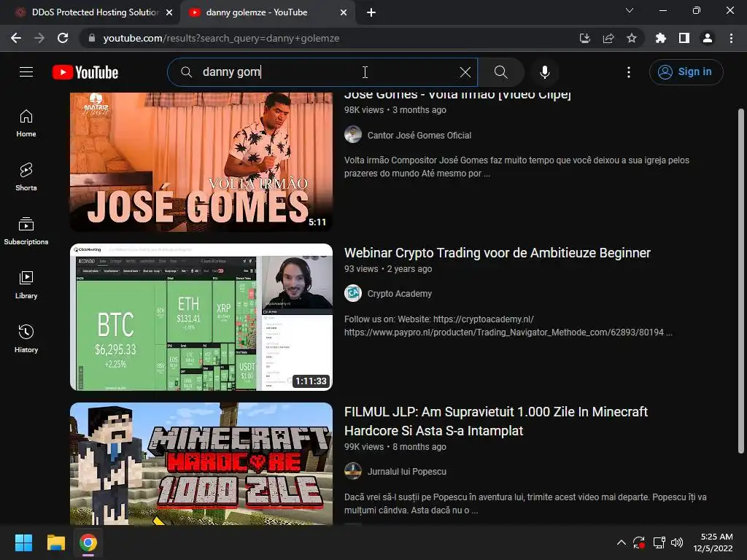Click "98K views" under José Gomes video
The width and height of the screenshot is (747, 560).
(364, 110)
